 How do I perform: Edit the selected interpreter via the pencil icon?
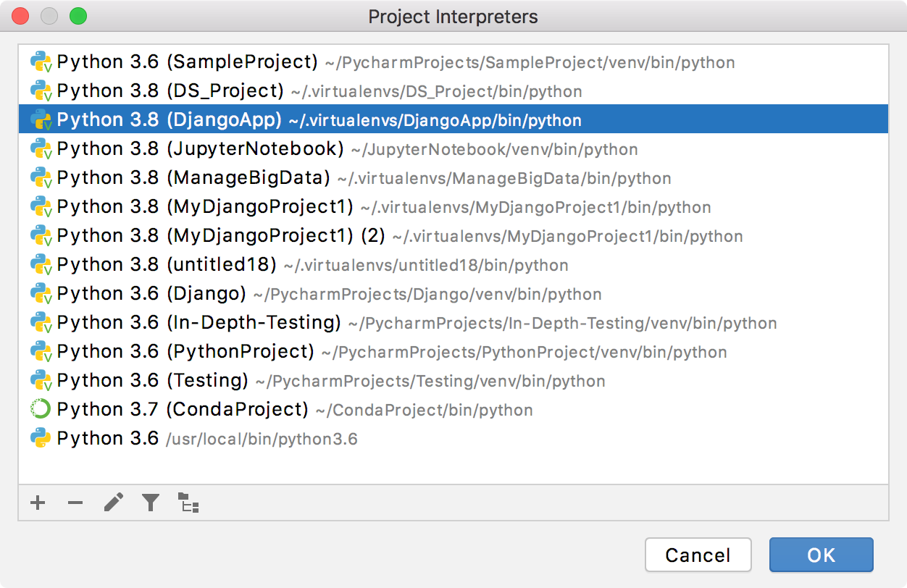(x=113, y=503)
